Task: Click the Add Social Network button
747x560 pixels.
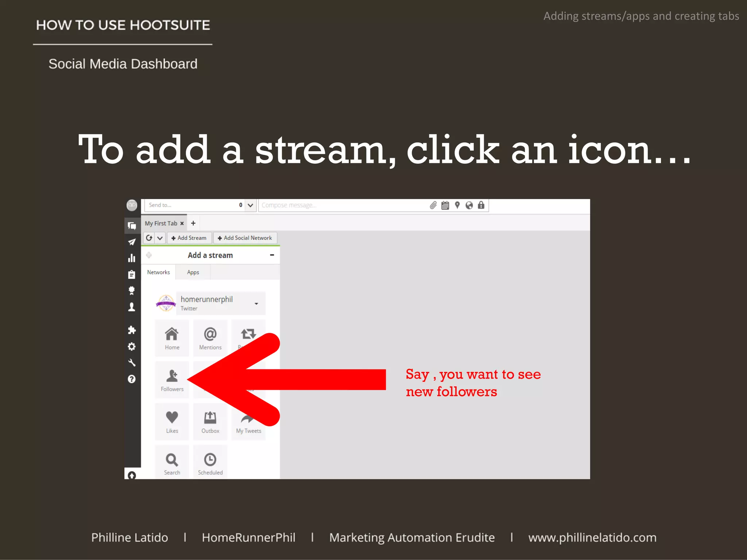Action: point(245,238)
